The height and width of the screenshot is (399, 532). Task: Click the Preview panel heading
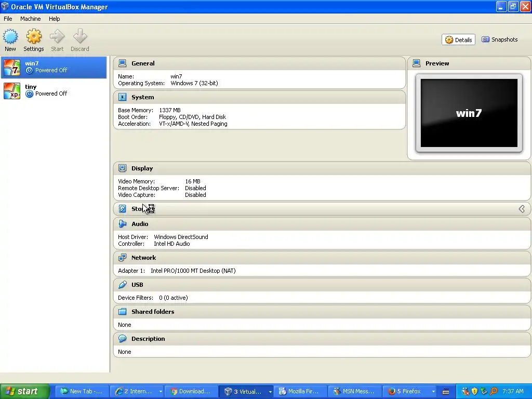point(437,63)
